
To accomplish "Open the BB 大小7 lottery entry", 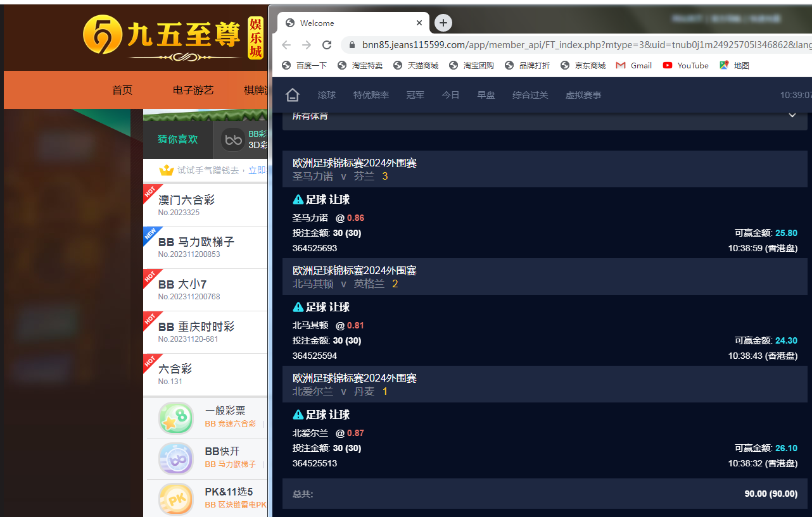I will tap(205, 290).
